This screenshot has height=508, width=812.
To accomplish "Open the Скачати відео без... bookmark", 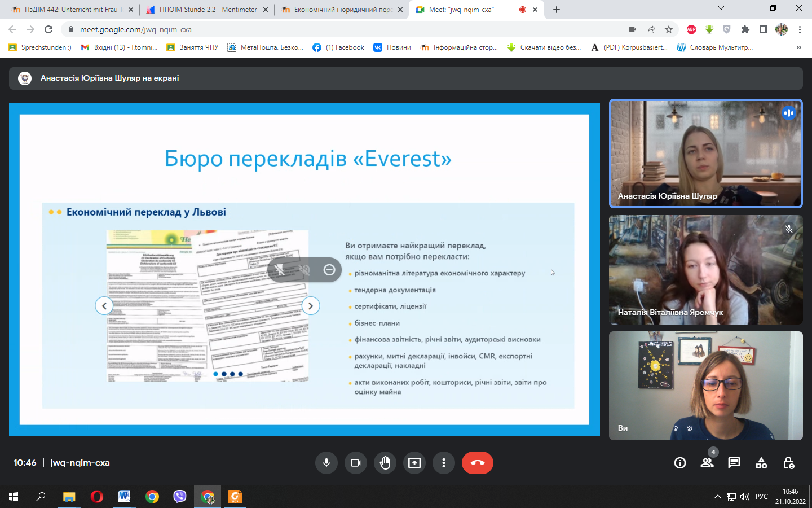I will tap(544, 47).
